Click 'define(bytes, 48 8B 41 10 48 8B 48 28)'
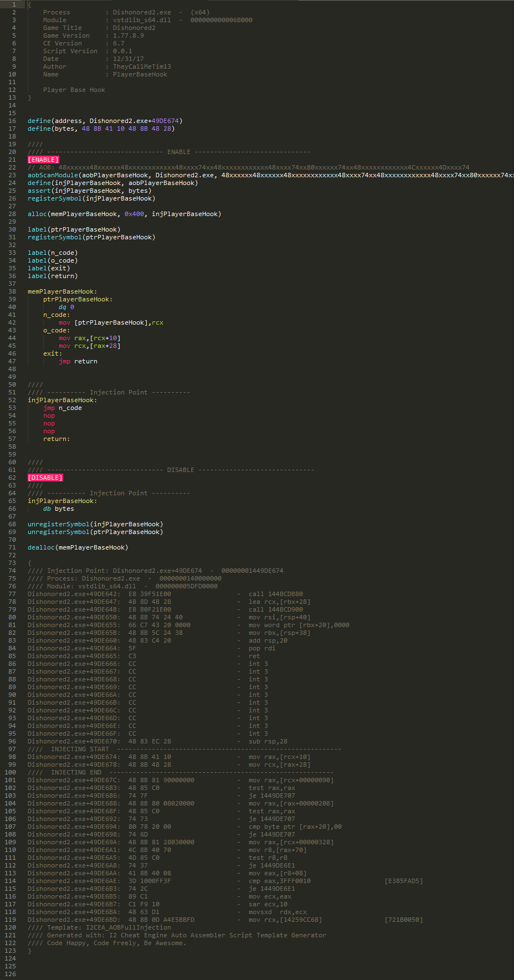The image size is (514, 980). coord(101,129)
